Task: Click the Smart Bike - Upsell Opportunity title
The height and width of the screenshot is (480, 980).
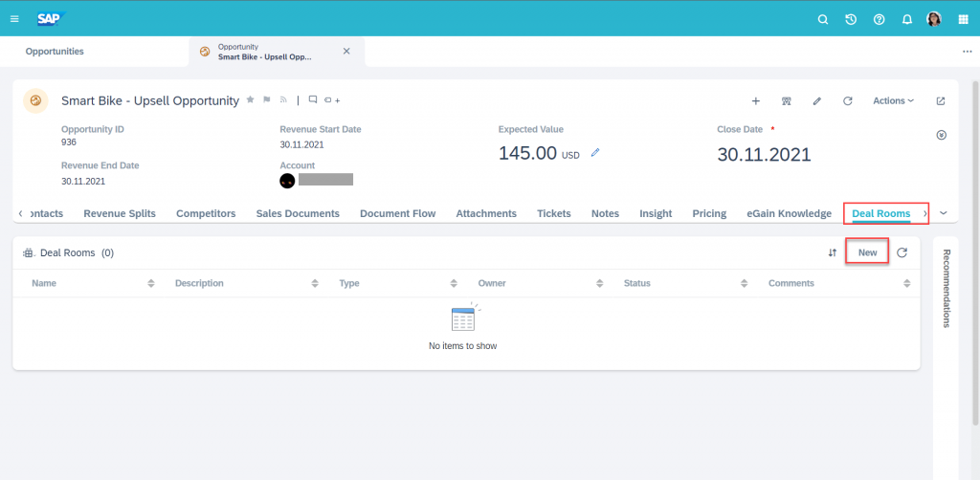Action: (x=150, y=100)
